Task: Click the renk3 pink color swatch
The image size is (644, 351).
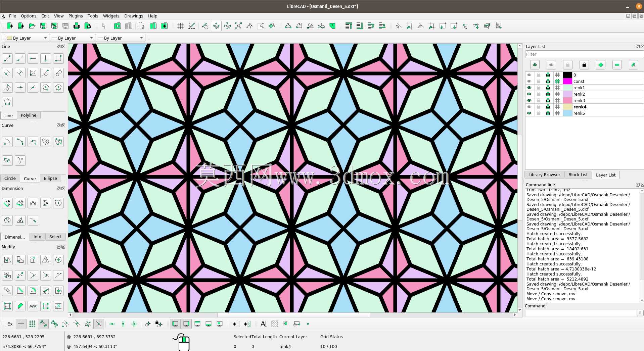Action: coord(567,100)
